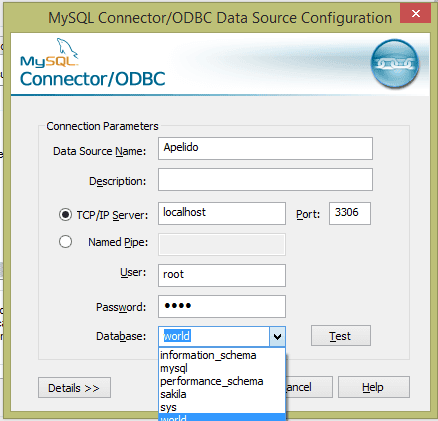Open the Database dropdown arrow
This screenshot has width=438, height=421.
[277, 337]
